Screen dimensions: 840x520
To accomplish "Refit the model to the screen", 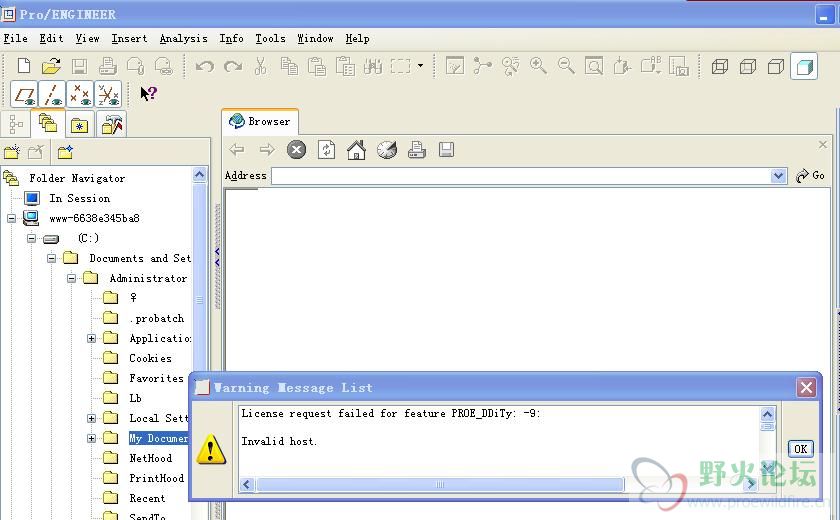I will click(594, 66).
